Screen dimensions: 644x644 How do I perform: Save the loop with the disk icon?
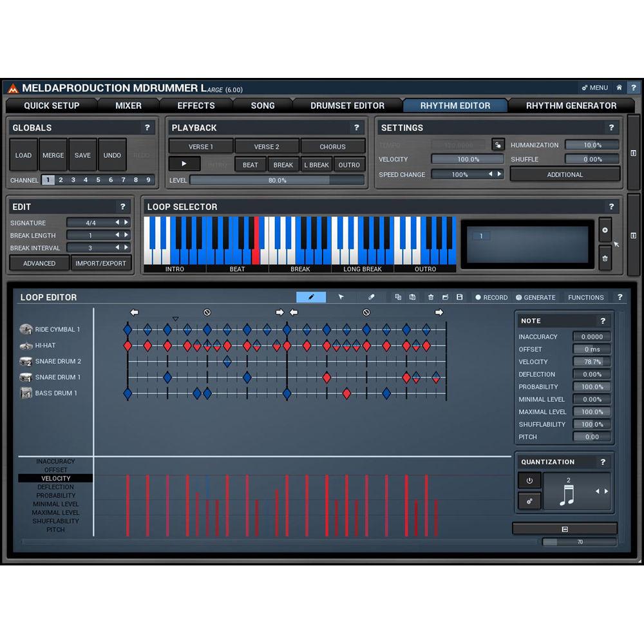click(460, 297)
